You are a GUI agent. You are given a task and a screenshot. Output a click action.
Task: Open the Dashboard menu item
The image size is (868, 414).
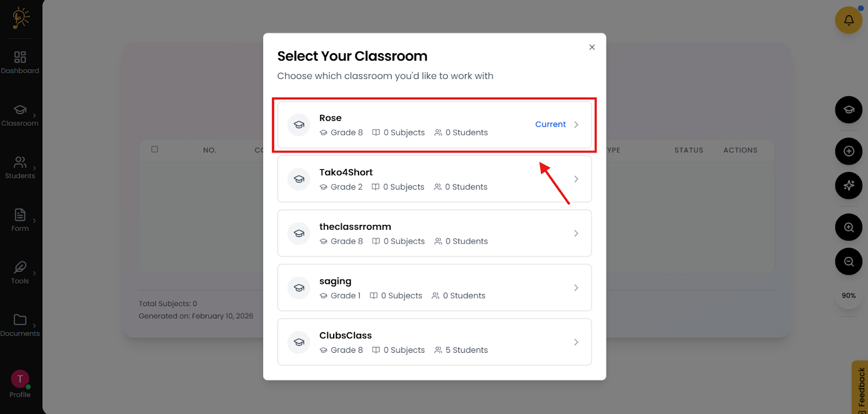tap(20, 62)
